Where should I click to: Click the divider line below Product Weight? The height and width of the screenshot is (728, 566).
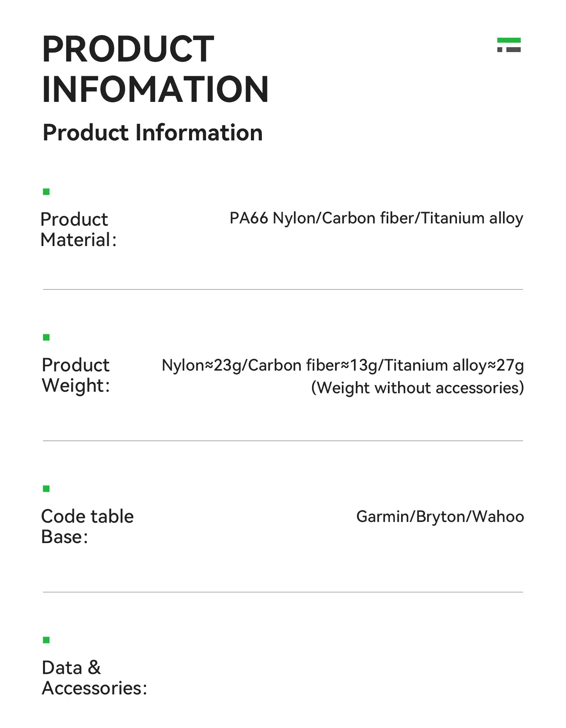(283, 441)
